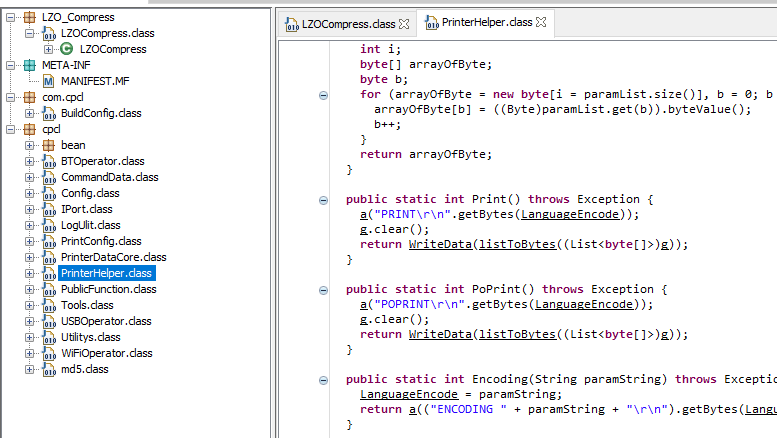
Task: Select the PrinterHelper.class editor tab
Action: click(487, 22)
